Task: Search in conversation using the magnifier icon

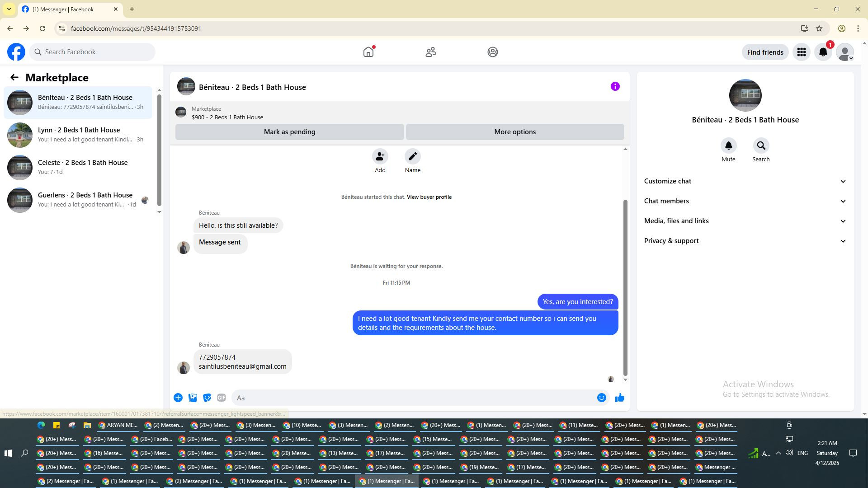Action: tap(761, 145)
